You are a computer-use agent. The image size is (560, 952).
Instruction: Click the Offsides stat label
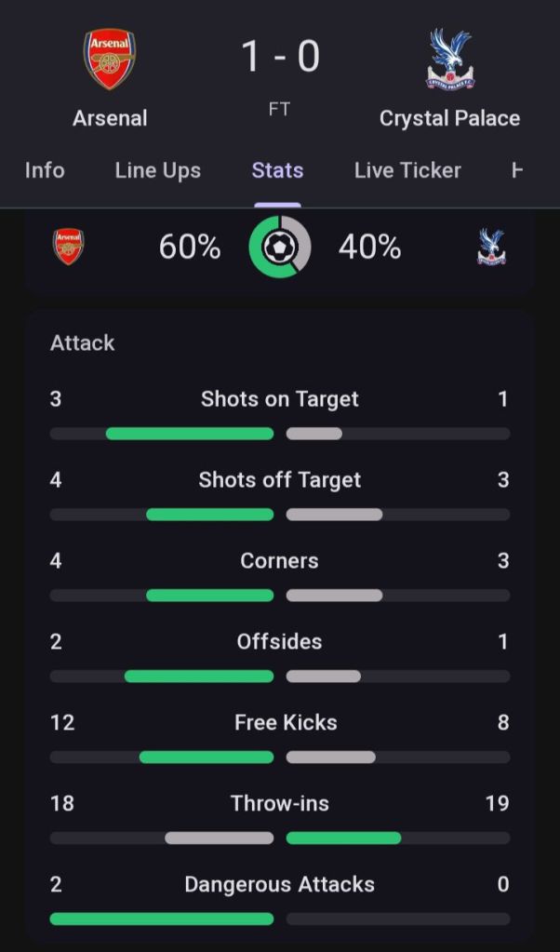pos(279,641)
